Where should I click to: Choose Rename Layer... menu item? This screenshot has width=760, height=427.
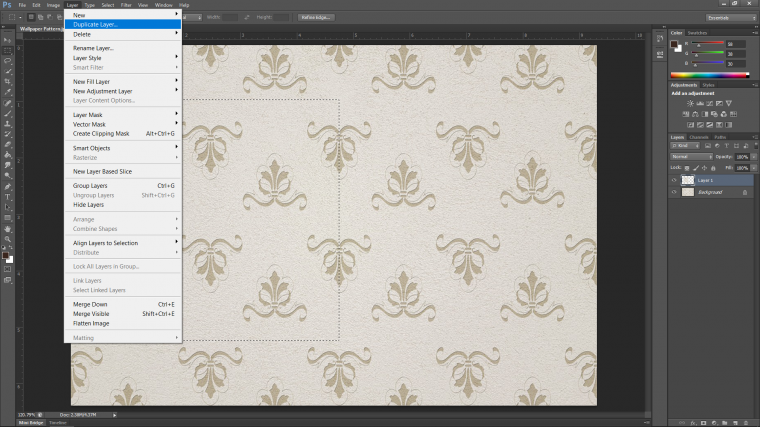pos(123,48)
